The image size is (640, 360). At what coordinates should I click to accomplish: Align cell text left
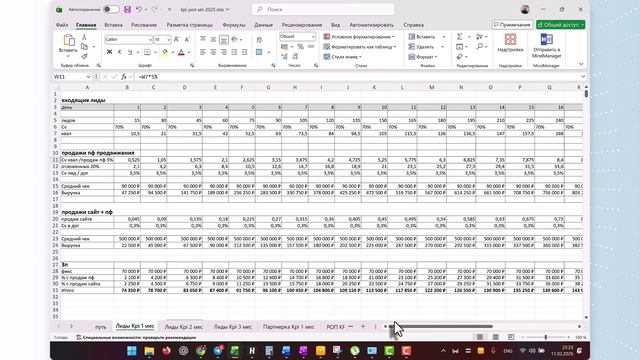[203, 52]
